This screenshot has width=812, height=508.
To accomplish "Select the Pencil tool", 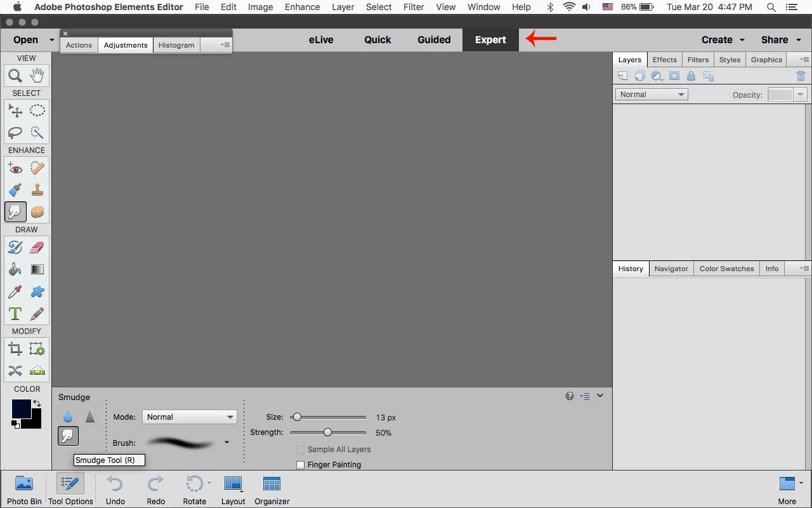I will (x=37, y=314).
